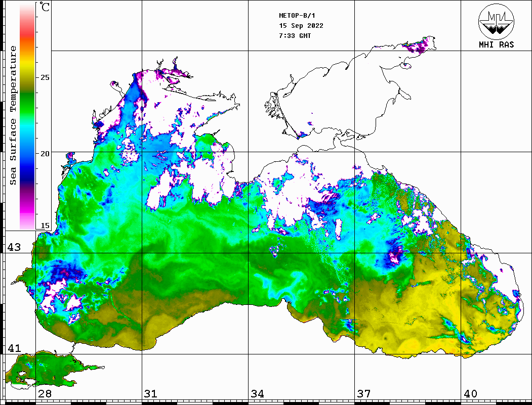Screen dimensions: 532x405
Task: Click the '°C' unit label
Action: click(45, 7)
